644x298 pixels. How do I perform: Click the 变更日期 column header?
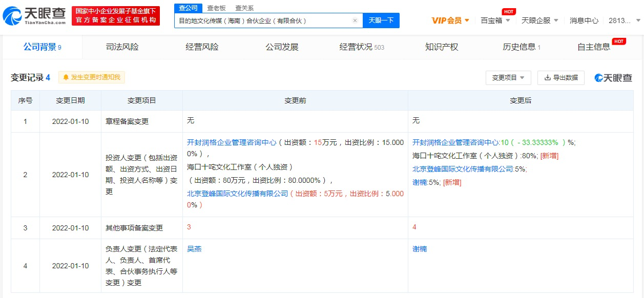(x=71, y=101)
